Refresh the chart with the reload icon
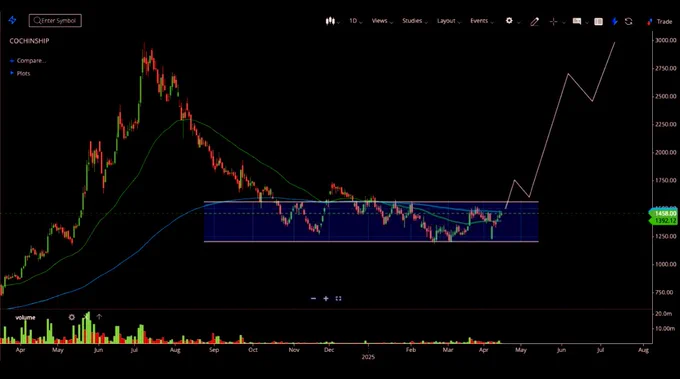The height and width of the screenshot is (379, 680). click(x=628, y=21)
